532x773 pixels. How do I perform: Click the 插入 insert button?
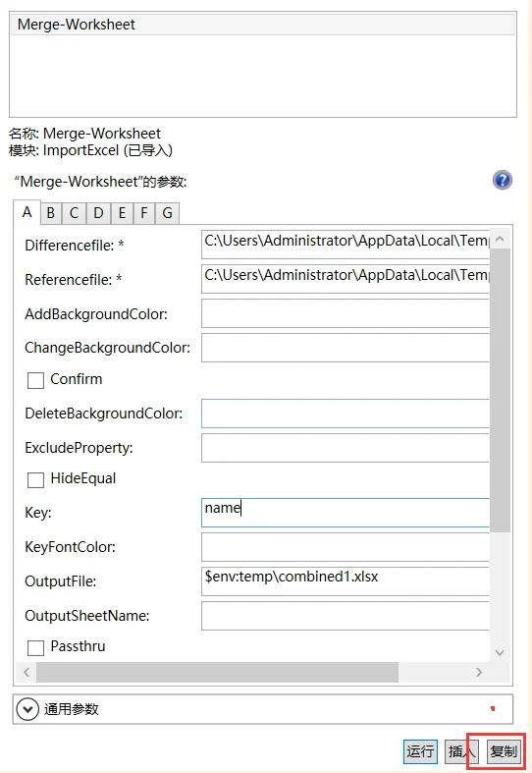tap(461, 751)
